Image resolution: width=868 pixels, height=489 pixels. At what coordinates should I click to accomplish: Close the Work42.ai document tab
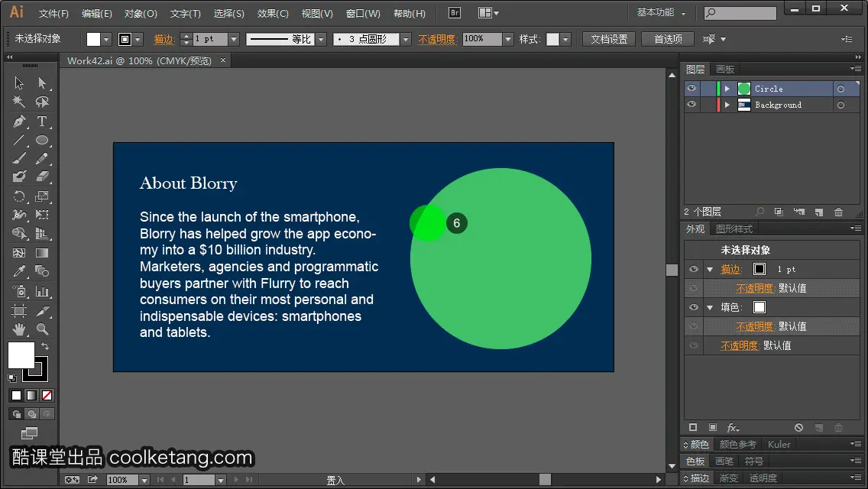click(223, 60)
